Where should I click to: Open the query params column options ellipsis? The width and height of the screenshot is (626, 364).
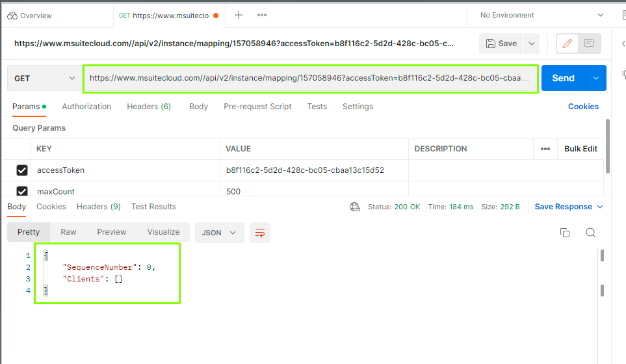click(545, 149)
